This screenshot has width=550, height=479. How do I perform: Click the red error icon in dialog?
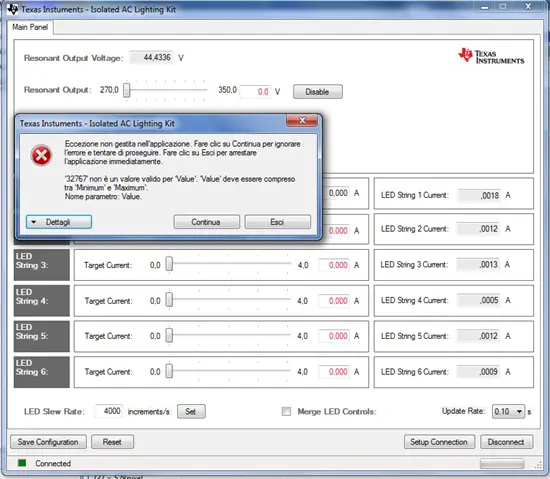41,155
